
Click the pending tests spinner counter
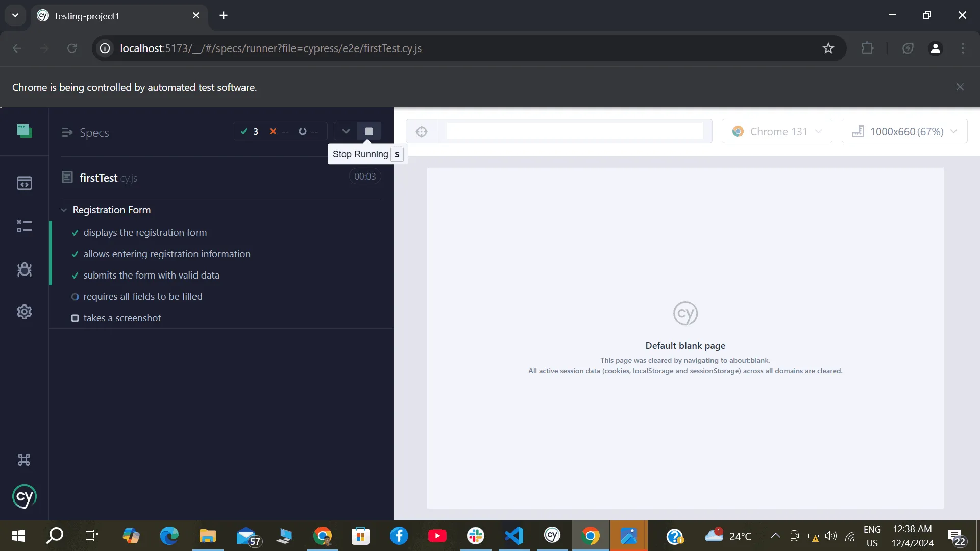308,131
